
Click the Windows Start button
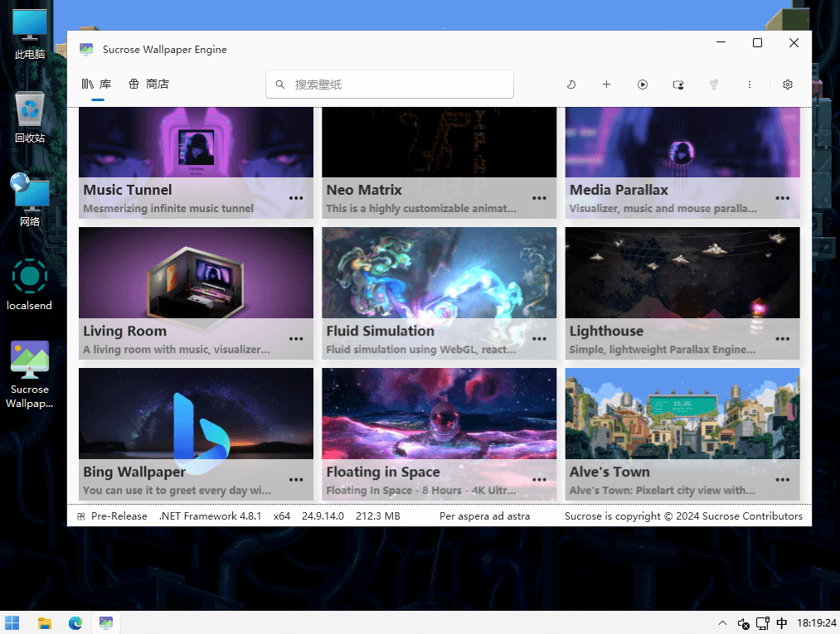tap(12, 623)
